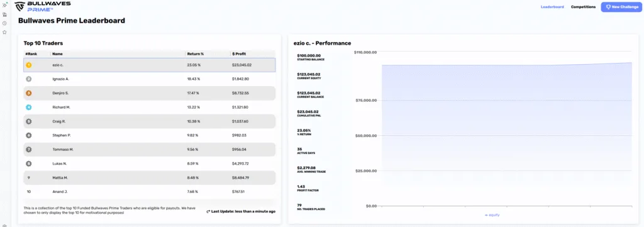Select trader Stephen P.
Screen dimensions: 644x227
(x=150, y=135)
